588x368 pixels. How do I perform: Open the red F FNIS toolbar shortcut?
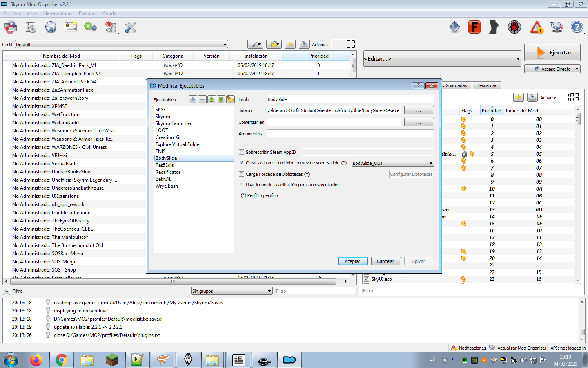[474, 27]
